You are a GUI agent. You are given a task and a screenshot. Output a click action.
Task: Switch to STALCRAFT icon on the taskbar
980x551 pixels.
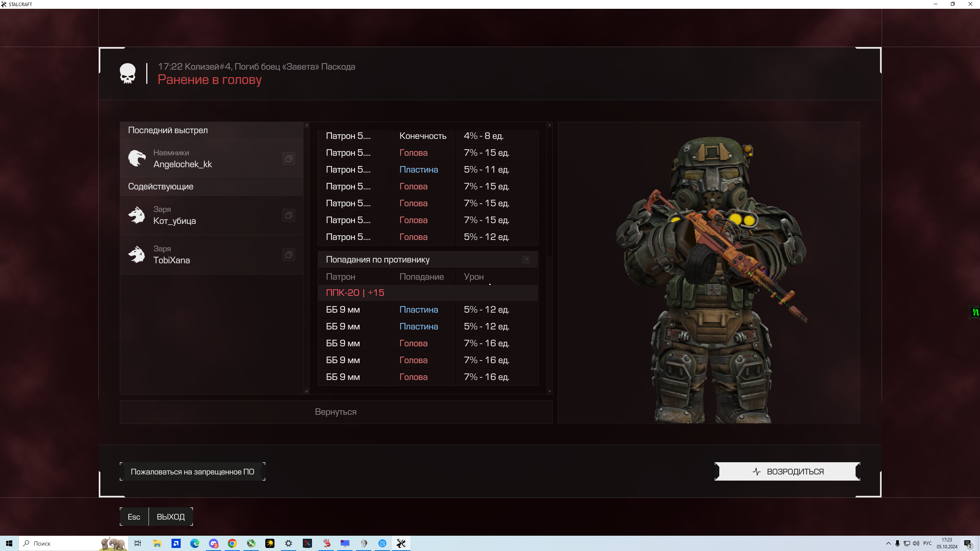point(401,543)
